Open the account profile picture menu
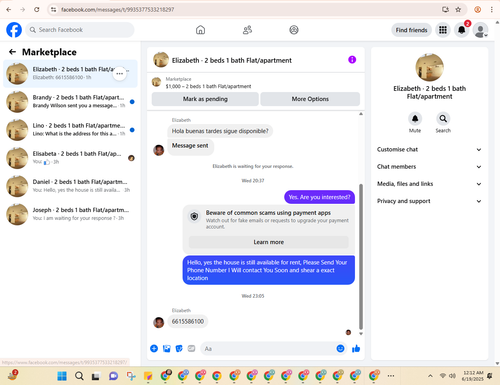 point(480,30)
